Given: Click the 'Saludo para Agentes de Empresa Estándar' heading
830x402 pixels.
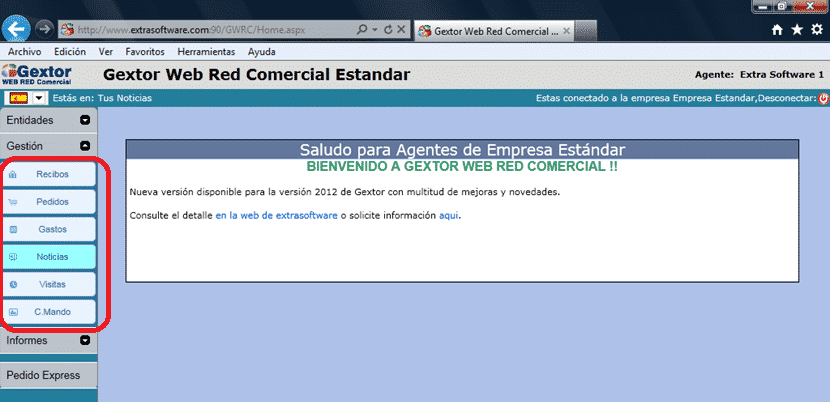Looking at the screenshot, I should 462,149.
